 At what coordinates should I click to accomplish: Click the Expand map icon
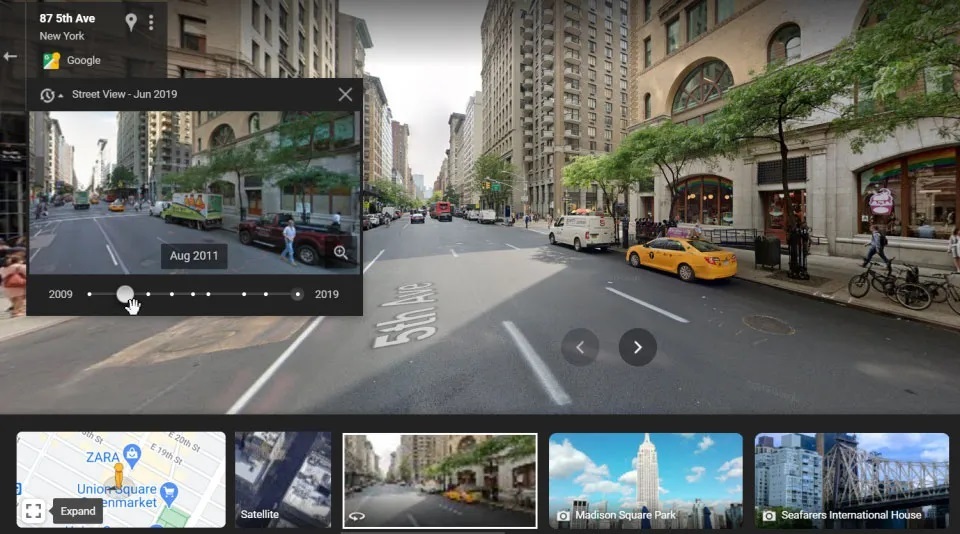click(33, 511)
